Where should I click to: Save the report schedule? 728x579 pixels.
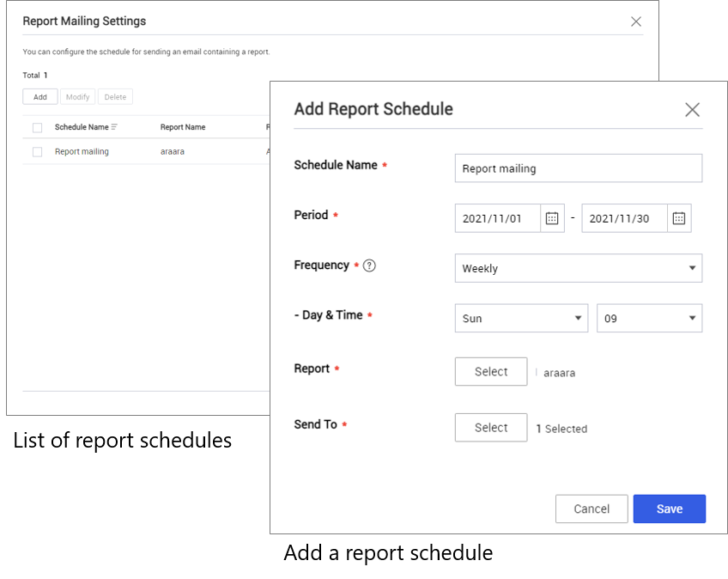pyautogui.click(x=670, y=509)
